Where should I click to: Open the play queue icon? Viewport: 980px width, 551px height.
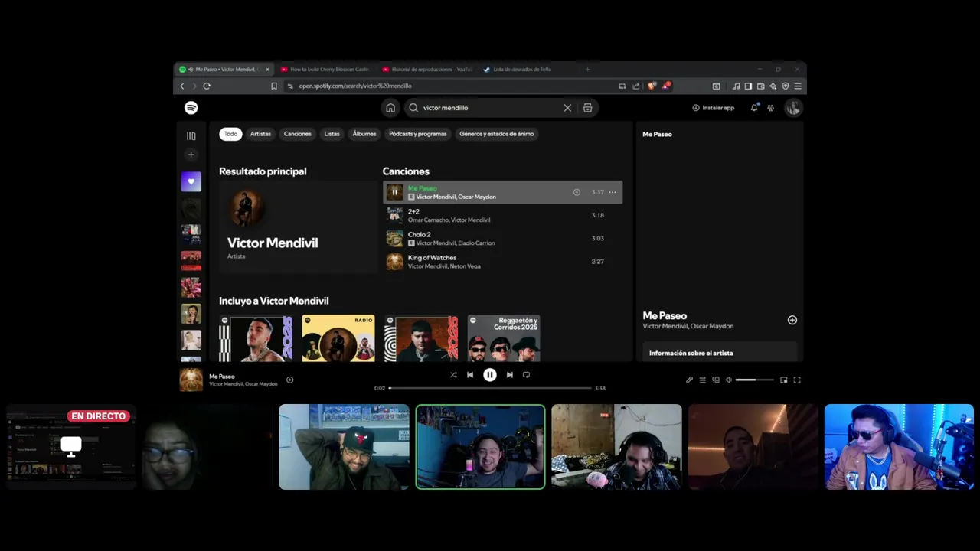click(x=702, y=380)
